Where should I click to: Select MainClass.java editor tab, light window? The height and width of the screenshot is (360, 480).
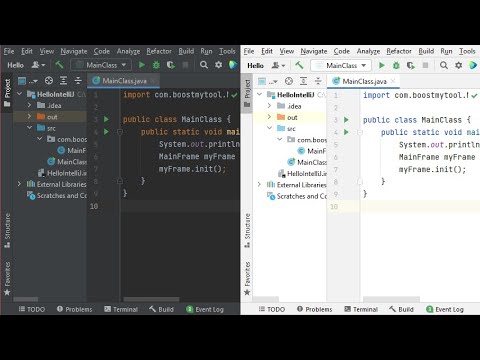(364, 81)
